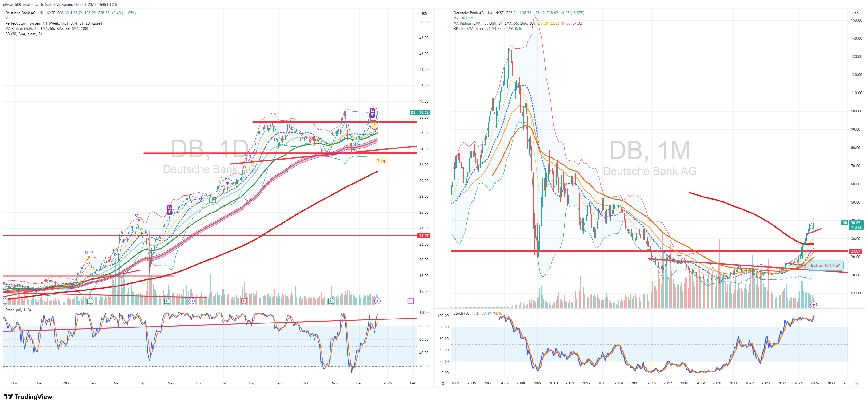
Task: Click the magenta future earnings 'E' marker
Action: pyautogui.click(x=410, y=301)
